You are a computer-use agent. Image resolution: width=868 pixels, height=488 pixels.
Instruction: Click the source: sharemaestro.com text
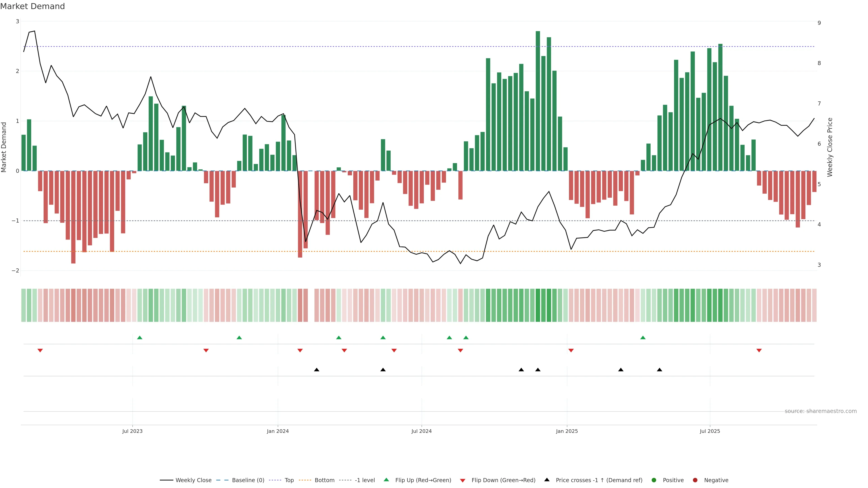(x=821, y=411)
